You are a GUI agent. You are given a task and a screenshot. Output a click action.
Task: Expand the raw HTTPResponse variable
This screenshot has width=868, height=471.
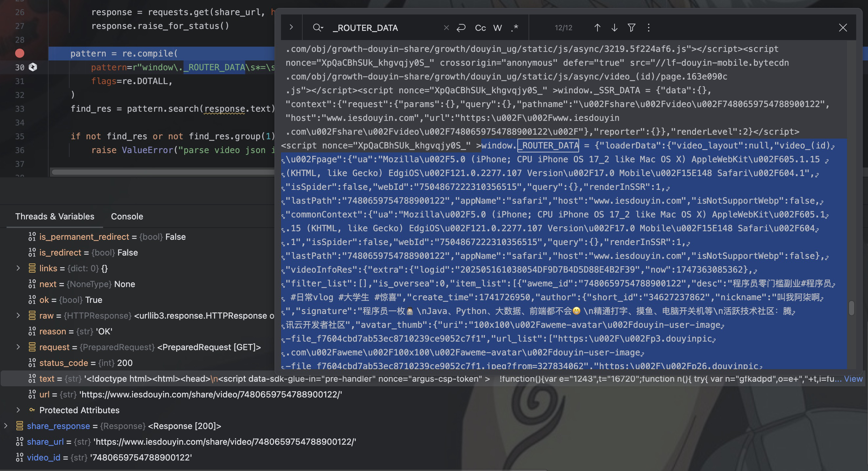pyautogui.click(x=18, y=315)
